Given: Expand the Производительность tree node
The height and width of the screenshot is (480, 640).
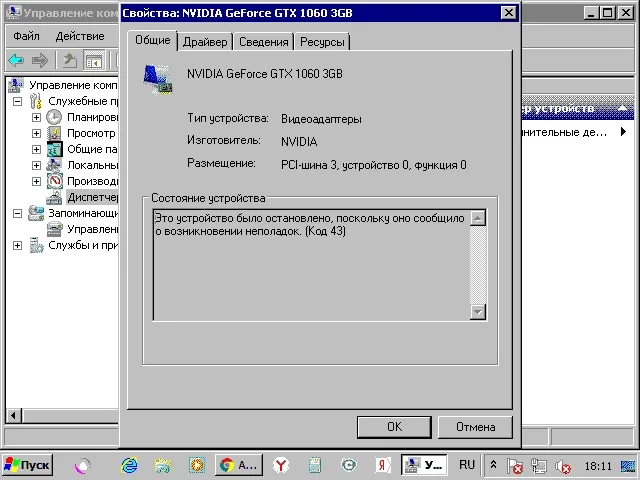Looking at the screenshot, I should click(x=36, y=181).
